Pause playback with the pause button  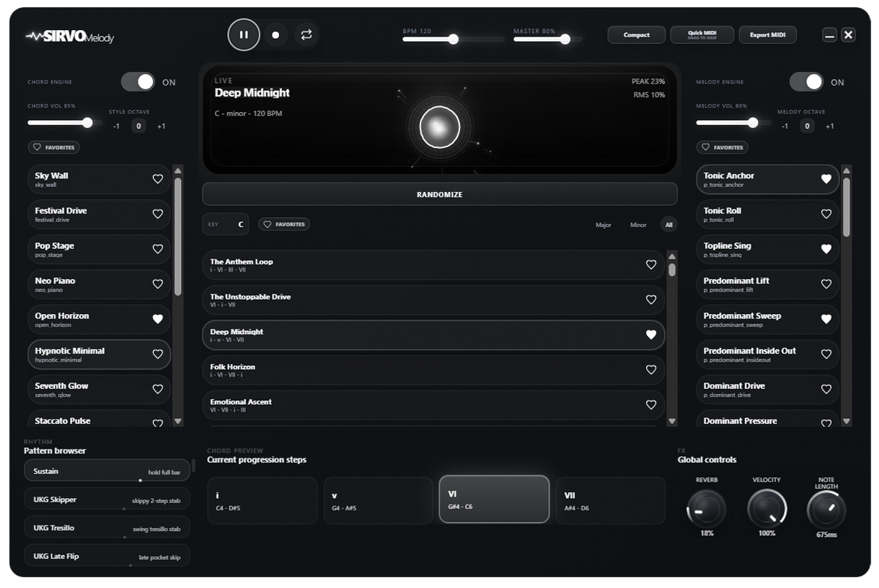click(x=244, y=34)
